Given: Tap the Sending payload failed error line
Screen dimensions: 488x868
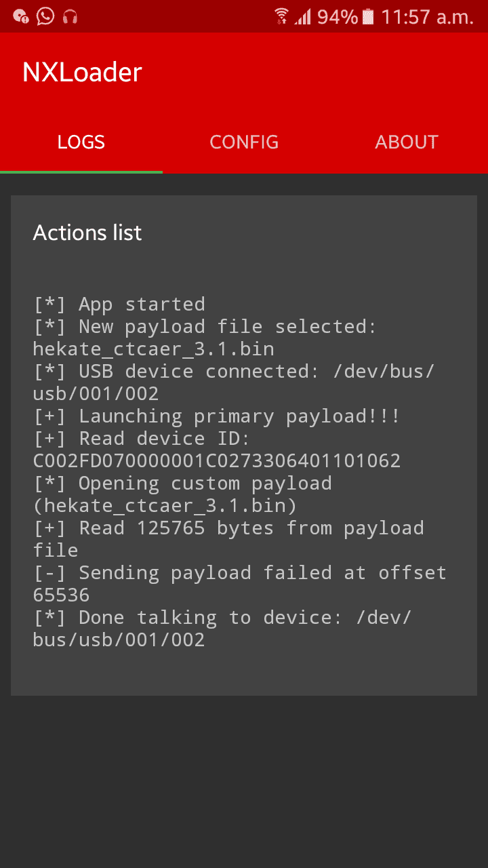Looking at the screenshot, I should coord(240,584).
